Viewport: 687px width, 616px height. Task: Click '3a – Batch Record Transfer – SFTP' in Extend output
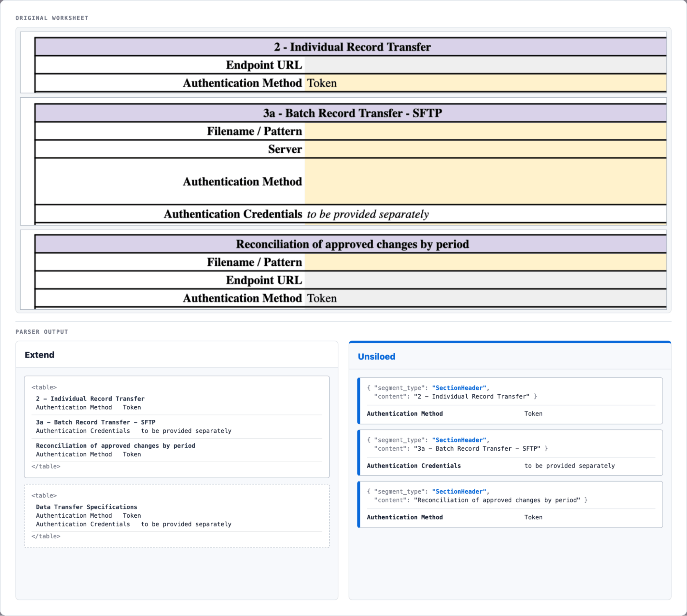(96, 422)
